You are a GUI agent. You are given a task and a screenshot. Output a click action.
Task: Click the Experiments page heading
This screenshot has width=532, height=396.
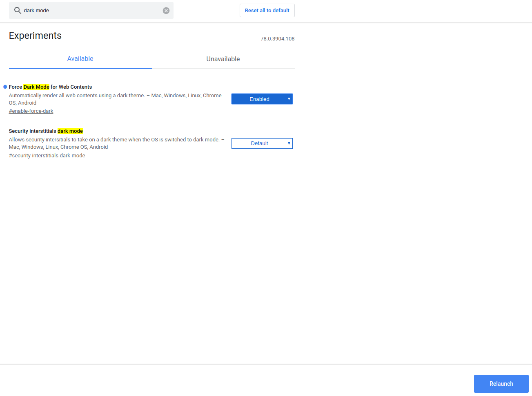(x=35, y=36)
